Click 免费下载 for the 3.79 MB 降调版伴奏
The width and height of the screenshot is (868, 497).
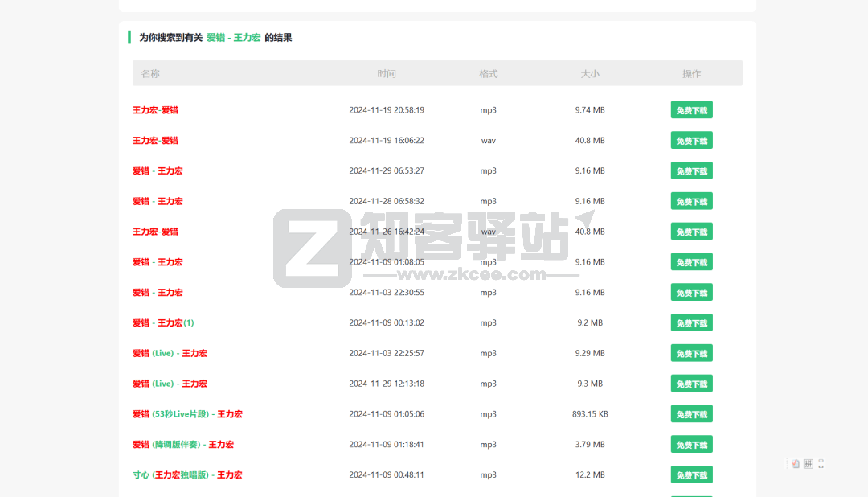[x=691, y=445]
